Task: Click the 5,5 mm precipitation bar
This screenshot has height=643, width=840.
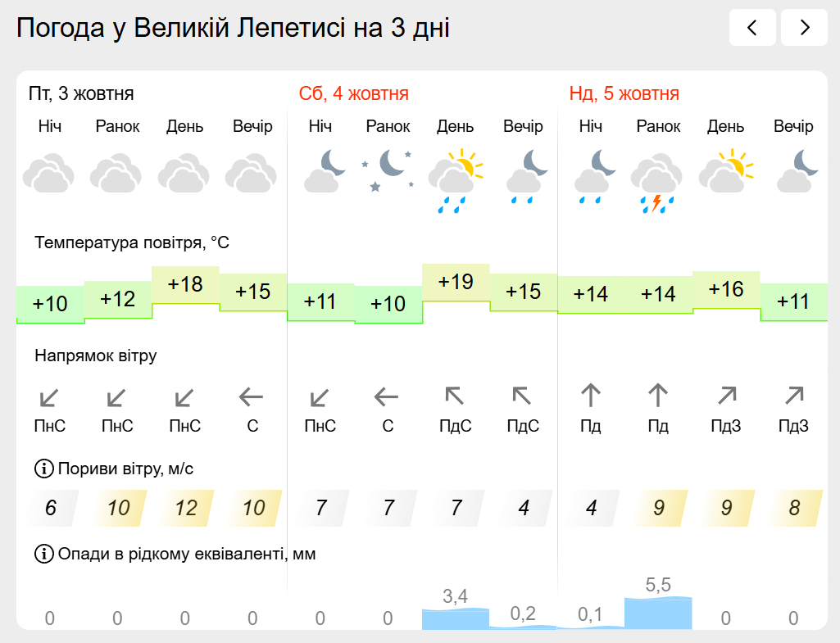Action: click(x=658, y=613)
